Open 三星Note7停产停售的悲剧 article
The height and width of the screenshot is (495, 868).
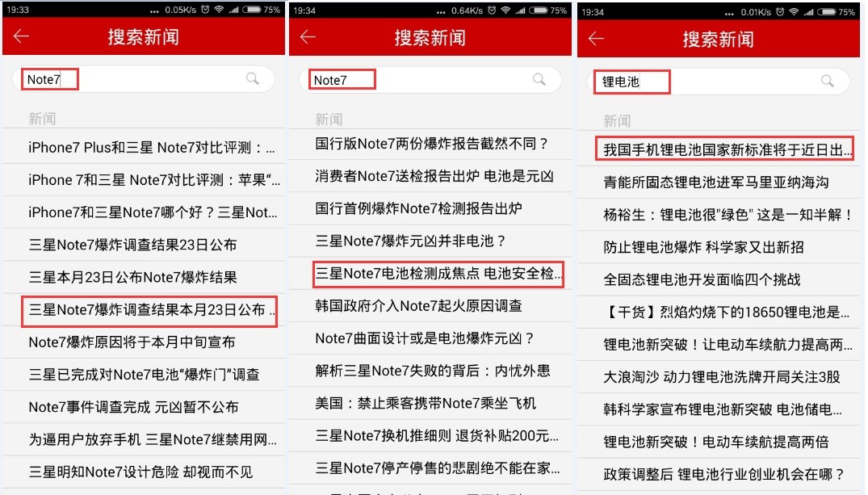pyautogui.click(x=430, y=468)
